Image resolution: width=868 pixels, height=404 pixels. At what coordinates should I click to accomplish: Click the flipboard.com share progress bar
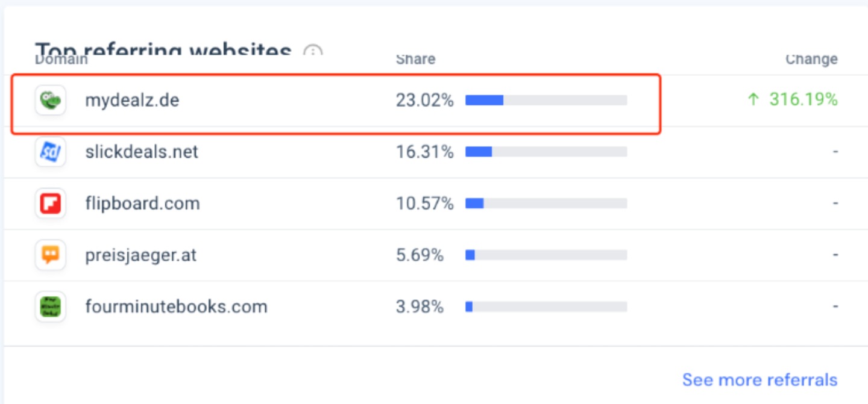pyautogui.click(x=546, y=204)
